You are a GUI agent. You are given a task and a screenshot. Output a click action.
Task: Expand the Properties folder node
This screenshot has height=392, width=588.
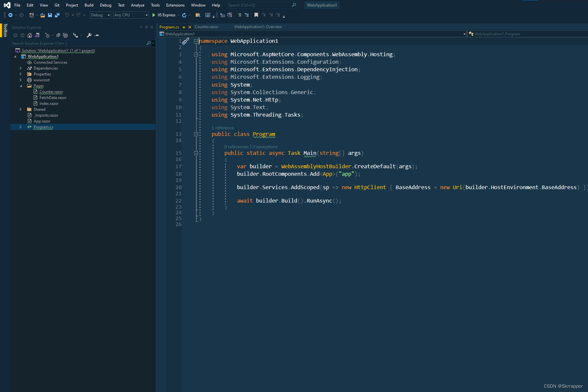tap(21, 74)
